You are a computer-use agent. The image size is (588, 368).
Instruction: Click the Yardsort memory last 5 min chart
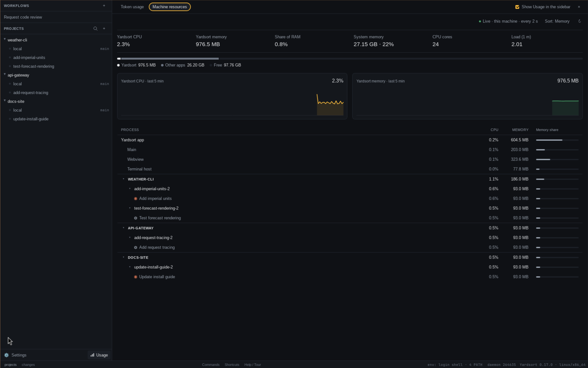(467, 96)
